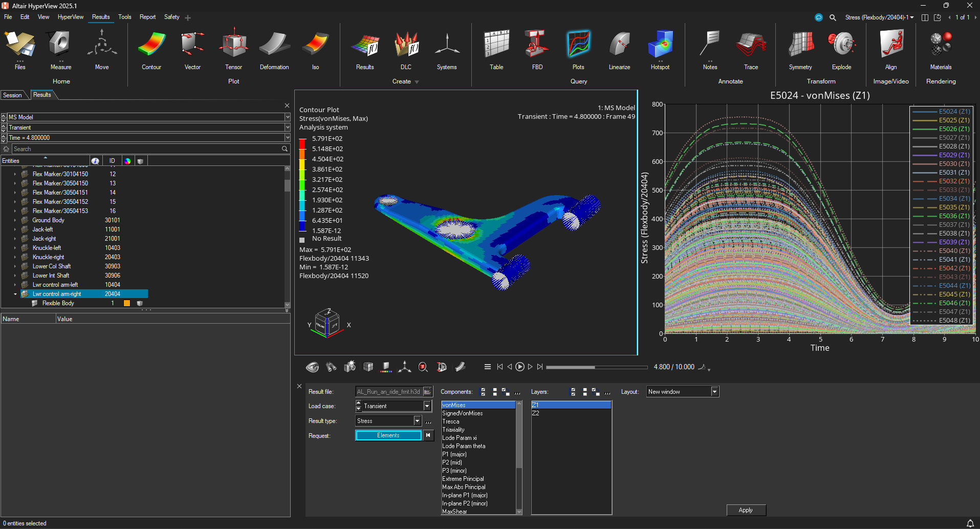Browse for the result file
980x529 pixels.
(428, 392)
